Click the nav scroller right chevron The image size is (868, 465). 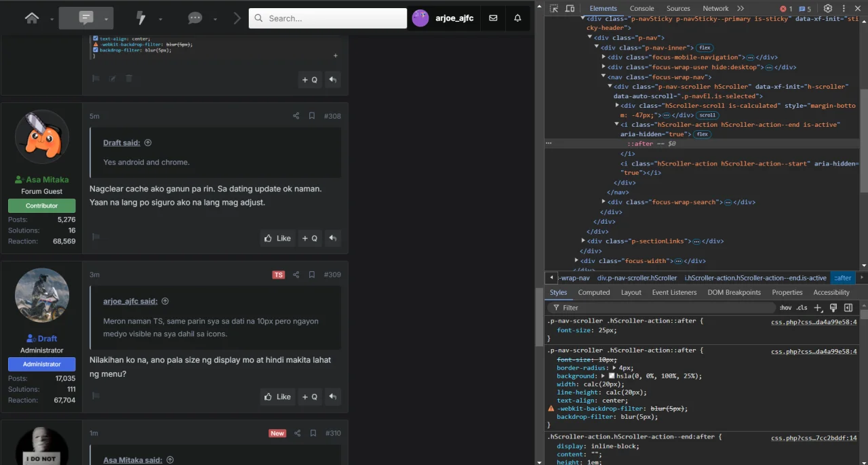click(x=237, y=18)
